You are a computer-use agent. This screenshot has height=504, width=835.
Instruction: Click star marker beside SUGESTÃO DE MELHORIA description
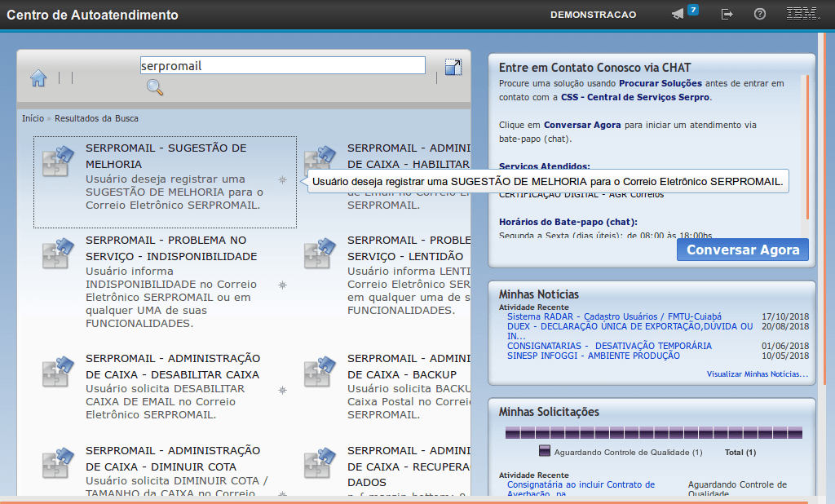tap(283, 180)
